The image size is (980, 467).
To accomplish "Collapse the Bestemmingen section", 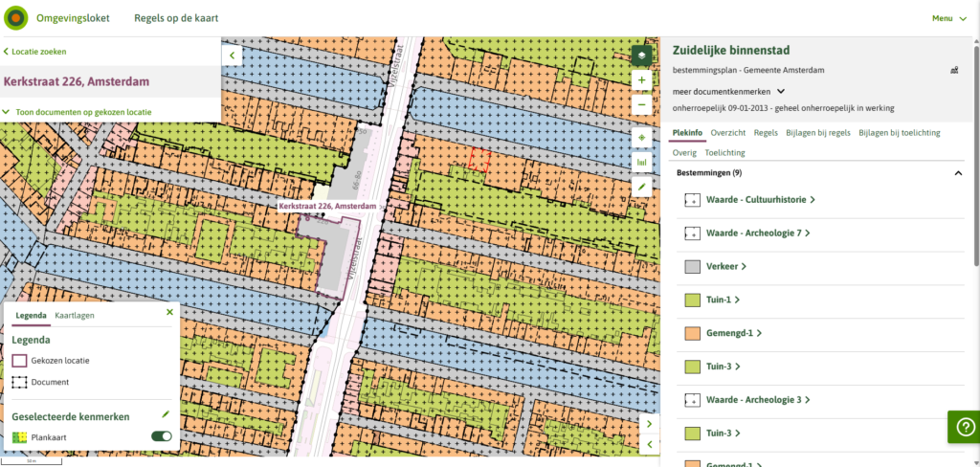I will pos(958,173).
